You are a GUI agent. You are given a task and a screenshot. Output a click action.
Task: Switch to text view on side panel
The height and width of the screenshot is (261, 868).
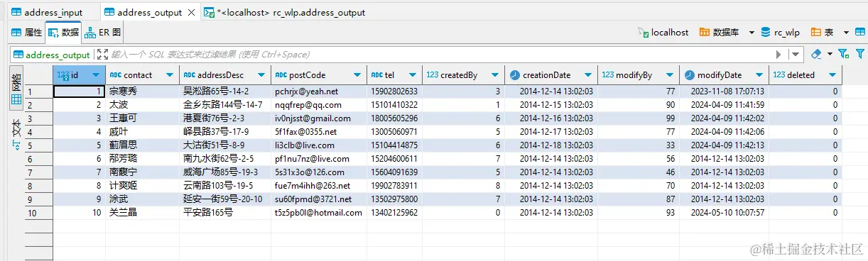[16, 135]
